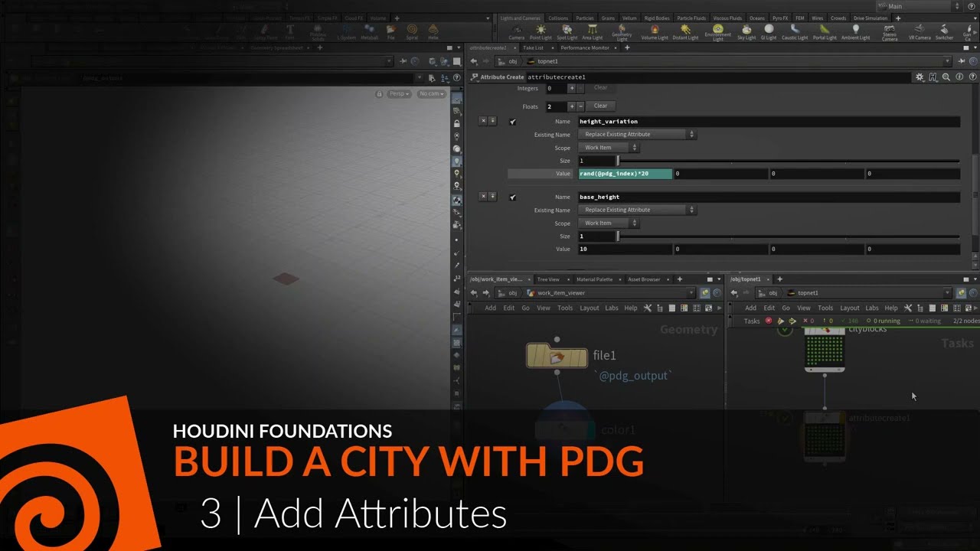
Task: Select the Switcher shelf tool
Action: coord(944,31)
